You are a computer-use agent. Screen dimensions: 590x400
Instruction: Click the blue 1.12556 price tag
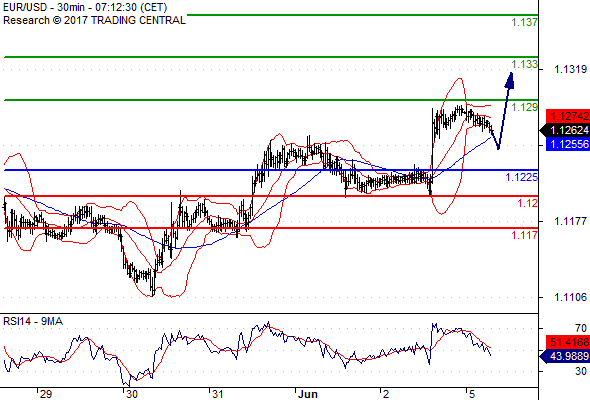pos(568,144)
